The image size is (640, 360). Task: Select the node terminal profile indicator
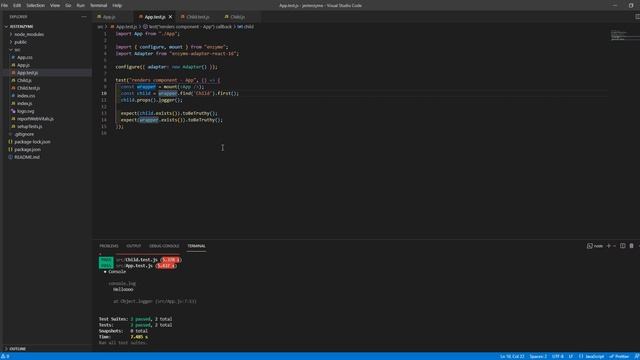tap(595, 246)
